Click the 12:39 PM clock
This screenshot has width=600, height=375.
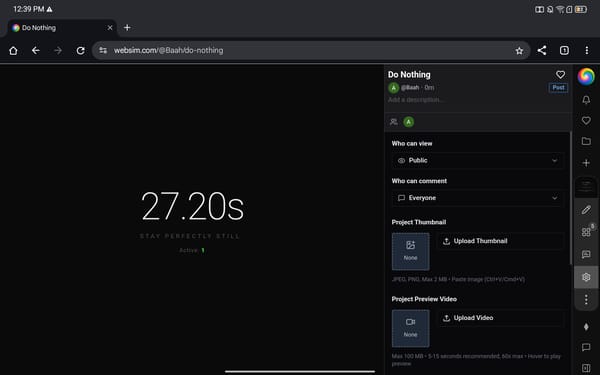click(x=29, y=9)
